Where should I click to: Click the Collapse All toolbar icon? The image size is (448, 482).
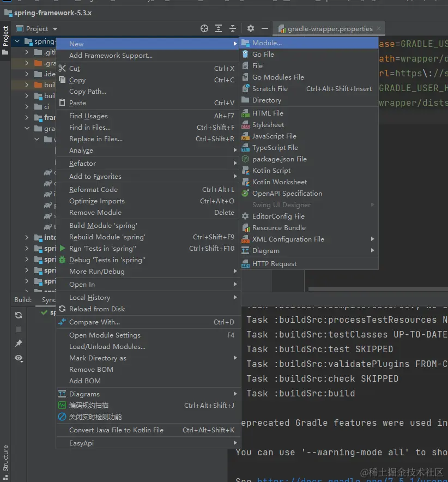[233, 28]
